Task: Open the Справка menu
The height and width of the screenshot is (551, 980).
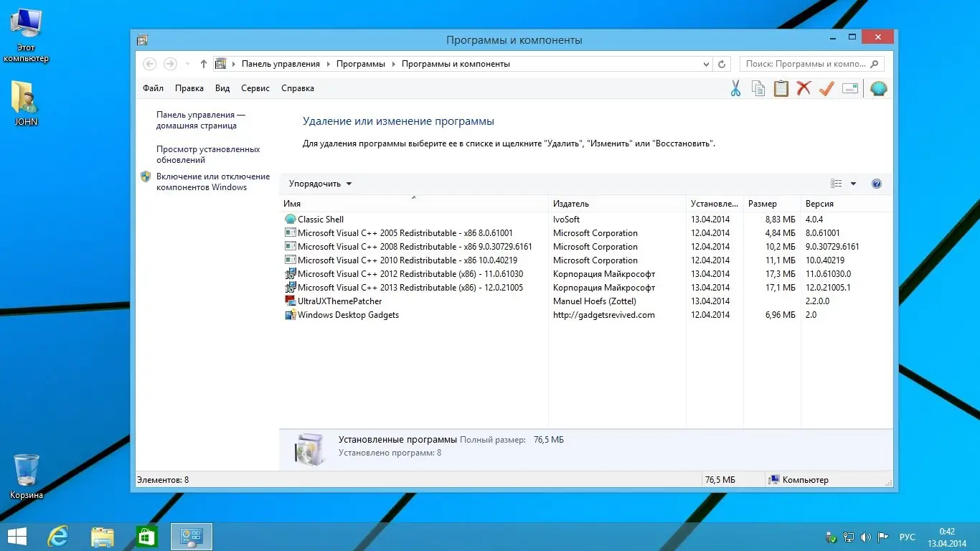Action: [x=298, y=88]
